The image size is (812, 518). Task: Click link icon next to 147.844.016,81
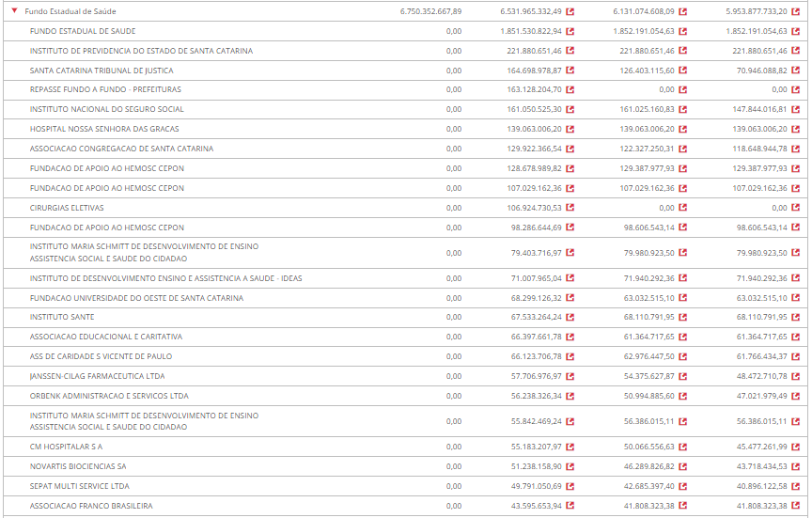796,110
